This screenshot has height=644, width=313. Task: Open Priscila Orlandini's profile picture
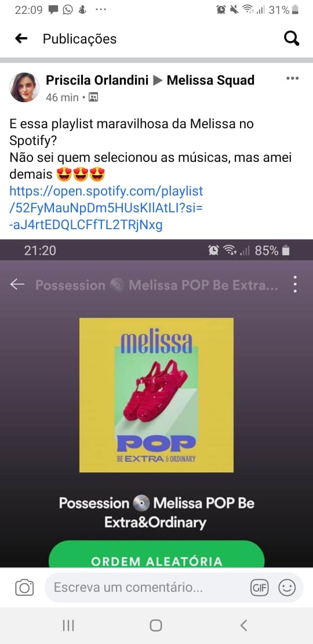click(24, 87)
